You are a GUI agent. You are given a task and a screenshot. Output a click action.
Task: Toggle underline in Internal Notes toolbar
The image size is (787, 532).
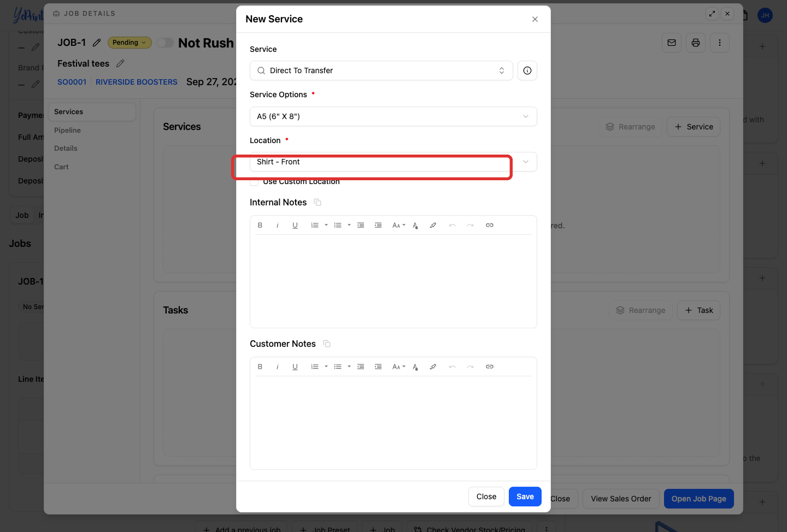tap(295, 225)
